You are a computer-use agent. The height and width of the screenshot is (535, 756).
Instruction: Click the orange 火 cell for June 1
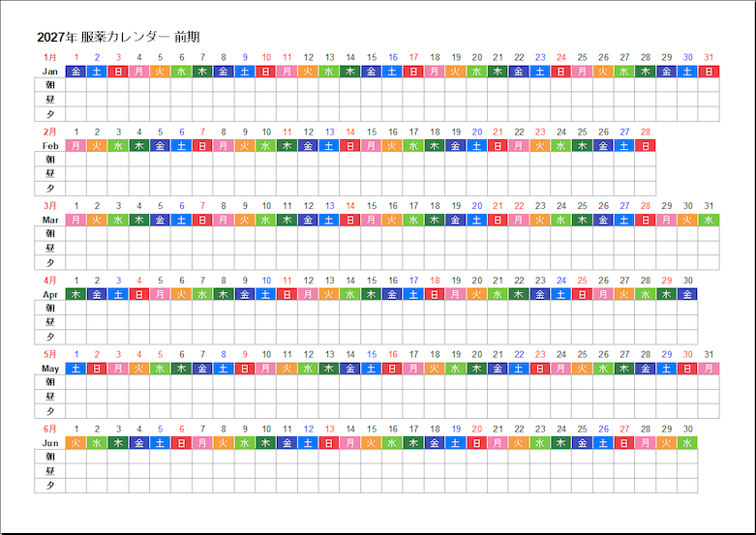click(x=76, y=442)
